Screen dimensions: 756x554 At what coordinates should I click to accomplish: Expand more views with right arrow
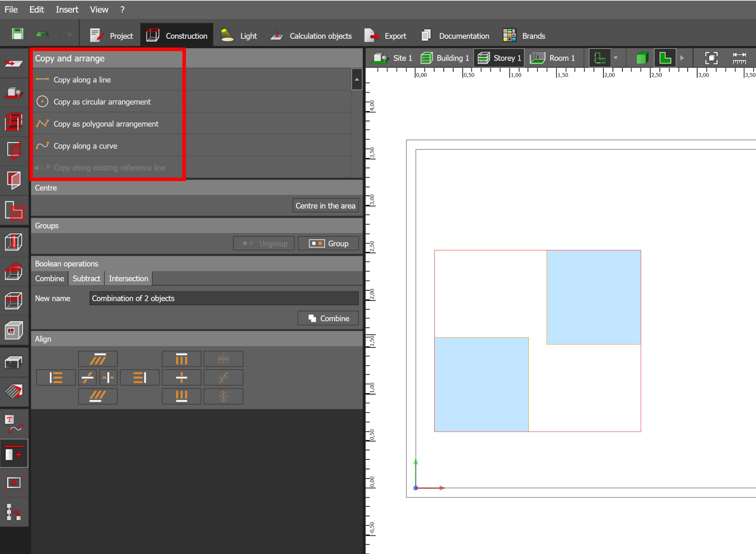[682, 58]
